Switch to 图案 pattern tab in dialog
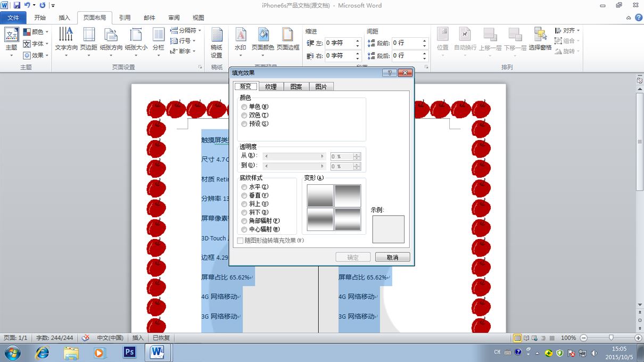Viewport: 644px width, 362px height. [296, 87]
